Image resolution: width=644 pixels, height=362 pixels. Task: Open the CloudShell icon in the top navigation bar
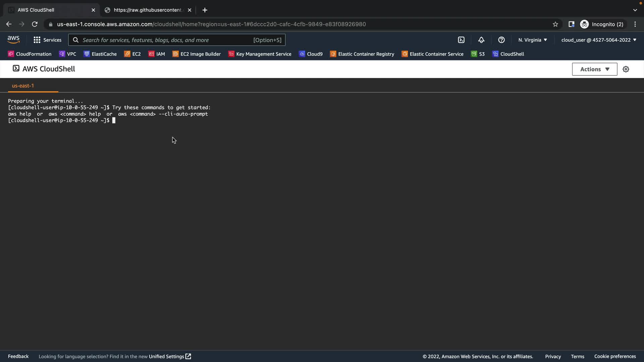(x=461, y=40)
